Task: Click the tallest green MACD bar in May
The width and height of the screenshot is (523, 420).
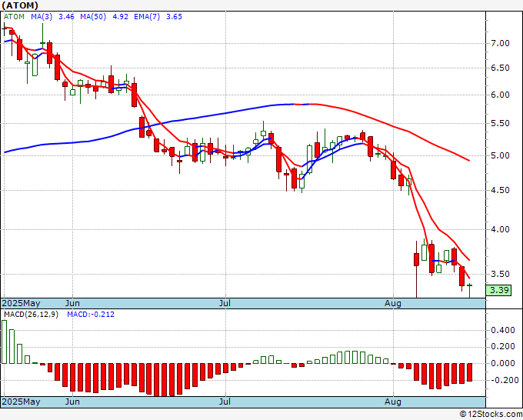Action: 4,342
